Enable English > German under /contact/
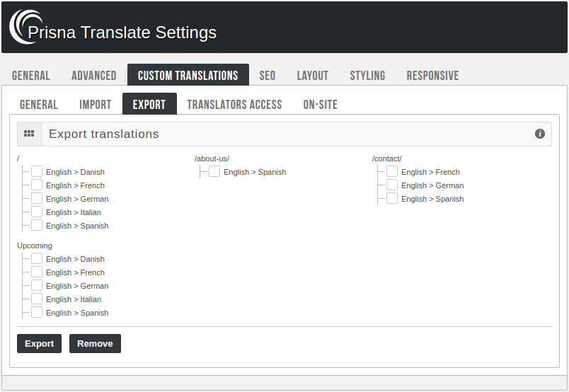The image size is (569, 392). coord(392,185)
